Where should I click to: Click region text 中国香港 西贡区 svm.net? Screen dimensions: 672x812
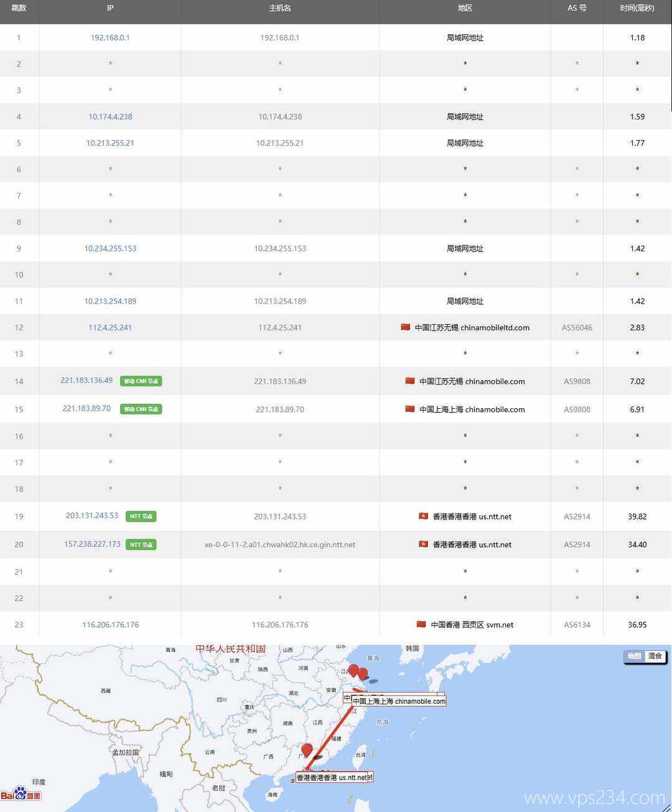[472, 625]
